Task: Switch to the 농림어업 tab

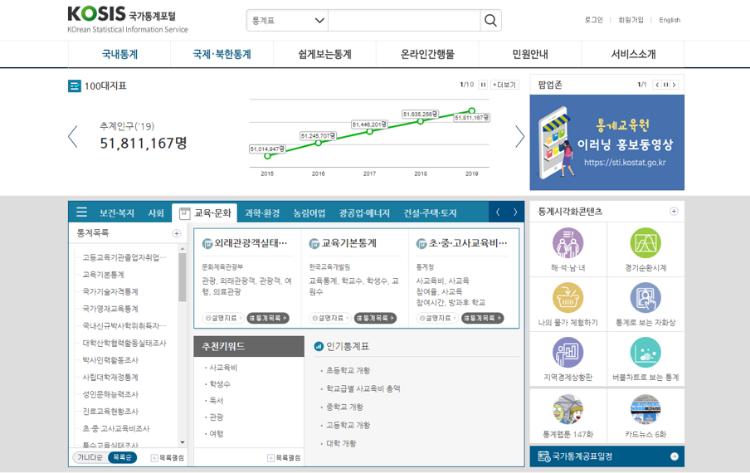Action: 309,213
